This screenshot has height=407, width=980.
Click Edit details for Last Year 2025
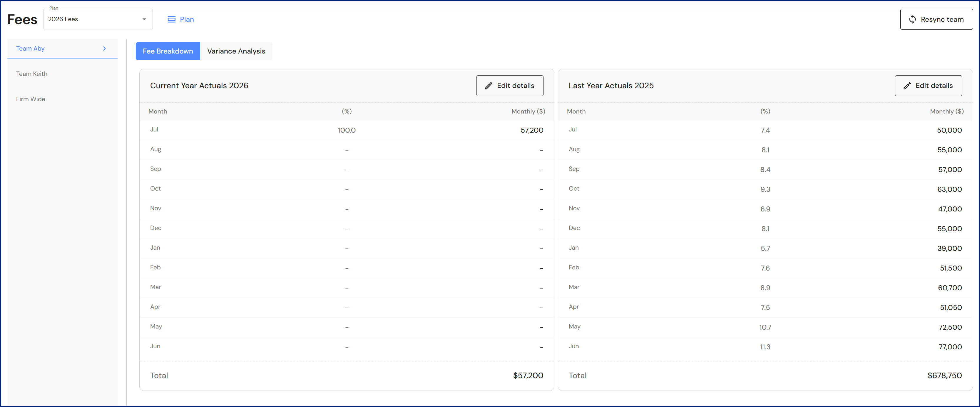pyautogui.click(x=928, y=86)
